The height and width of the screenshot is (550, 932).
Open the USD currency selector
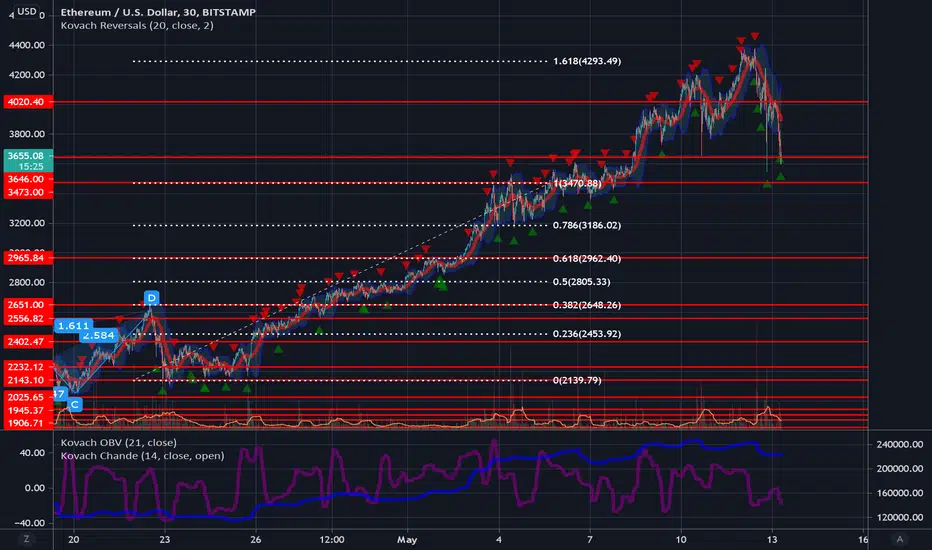point(26,11)
